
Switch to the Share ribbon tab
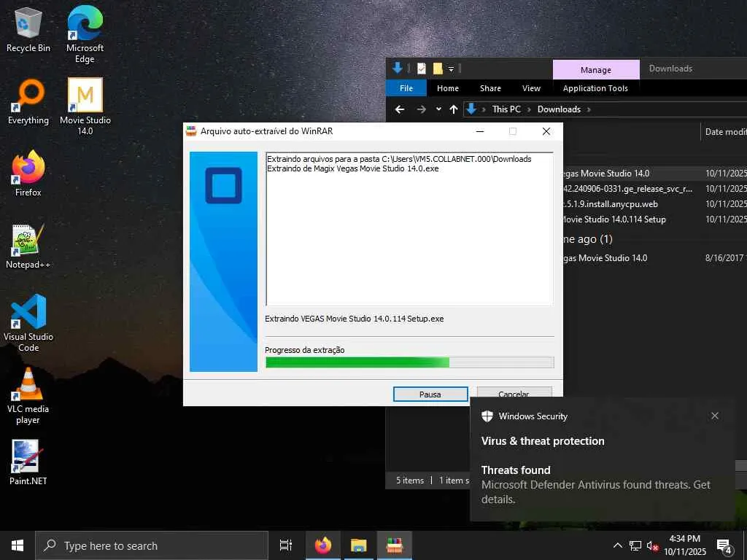tap(490, 88)
